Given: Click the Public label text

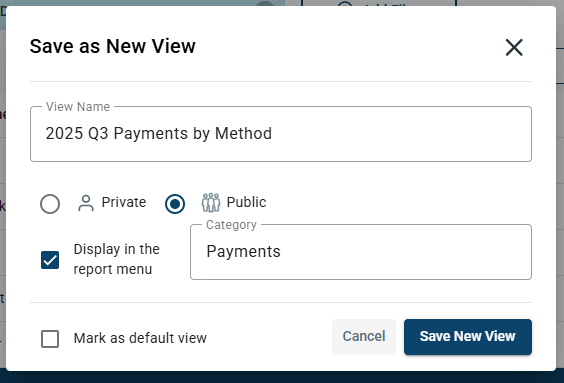Looking at the screenshot, I should click(x=246, y=202).
